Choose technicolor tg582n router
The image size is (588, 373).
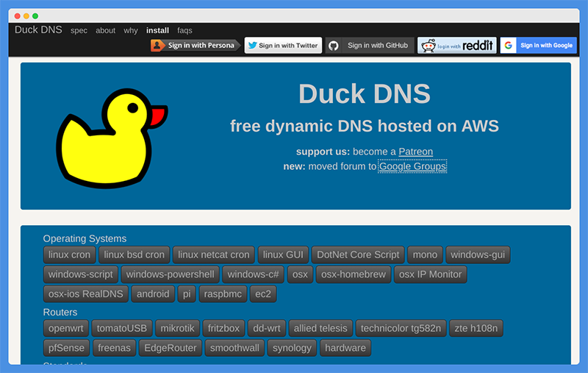click(x=401, y=328)
